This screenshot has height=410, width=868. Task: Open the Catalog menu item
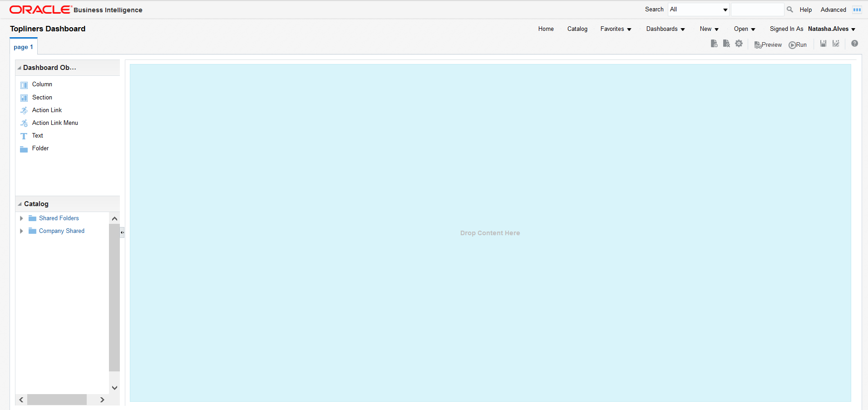(577, 29)
